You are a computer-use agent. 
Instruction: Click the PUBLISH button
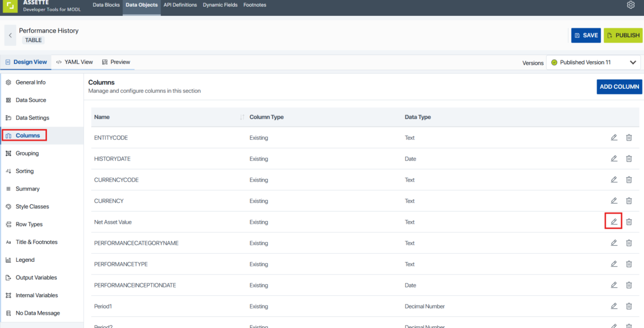623,35
